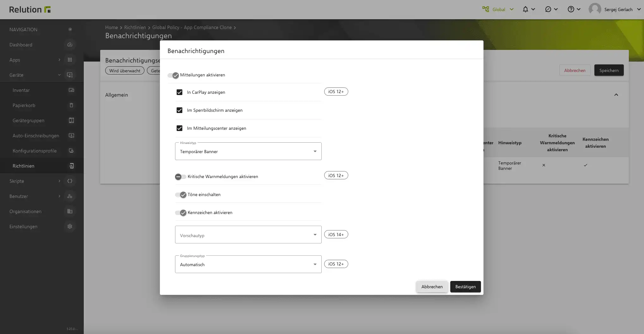Screen dimensions: 644x334
Task: Click the Einstellungen gear icon
Action: (x=70, y=226)
